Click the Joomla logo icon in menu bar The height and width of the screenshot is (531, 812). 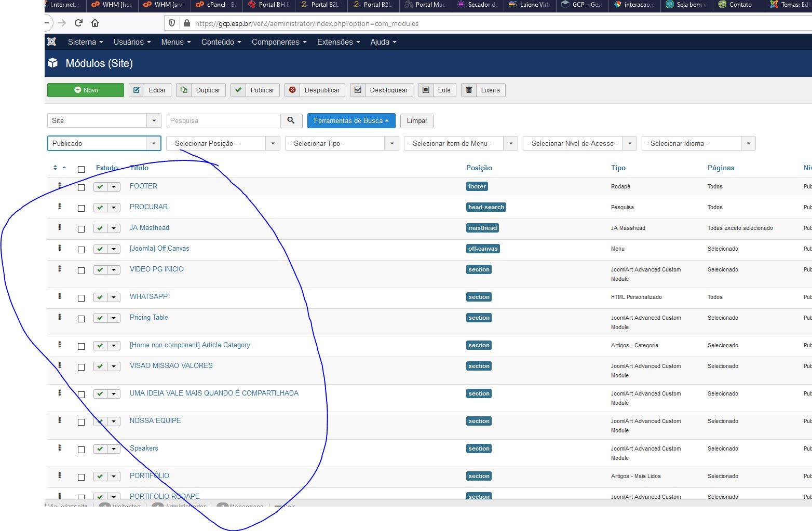coord(52,42)
